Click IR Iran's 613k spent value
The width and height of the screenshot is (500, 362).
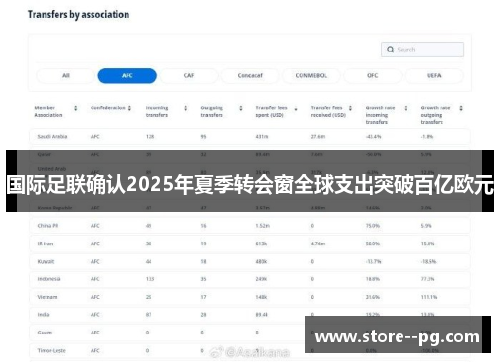pyautogui.click(x=261, y=244)
